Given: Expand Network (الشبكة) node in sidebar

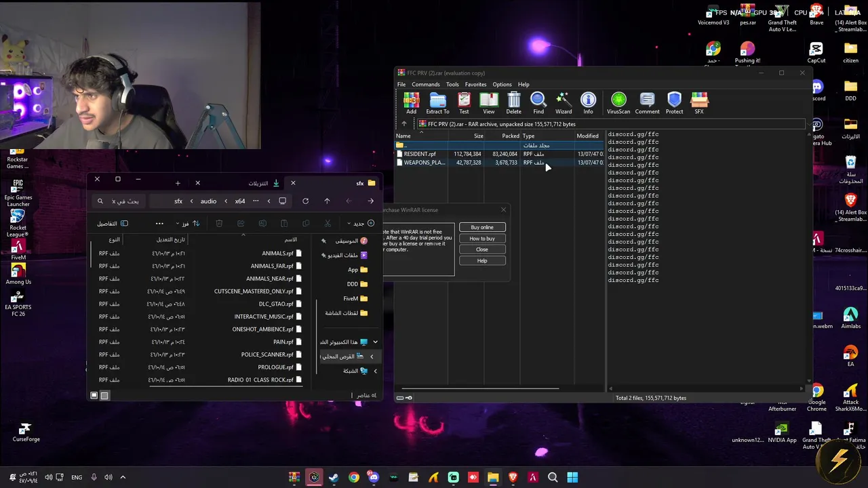Looking at the screenshot, I should (375, 371).
